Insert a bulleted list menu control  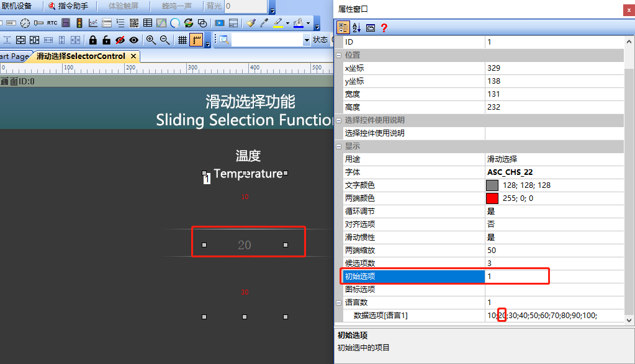point(120,23)
